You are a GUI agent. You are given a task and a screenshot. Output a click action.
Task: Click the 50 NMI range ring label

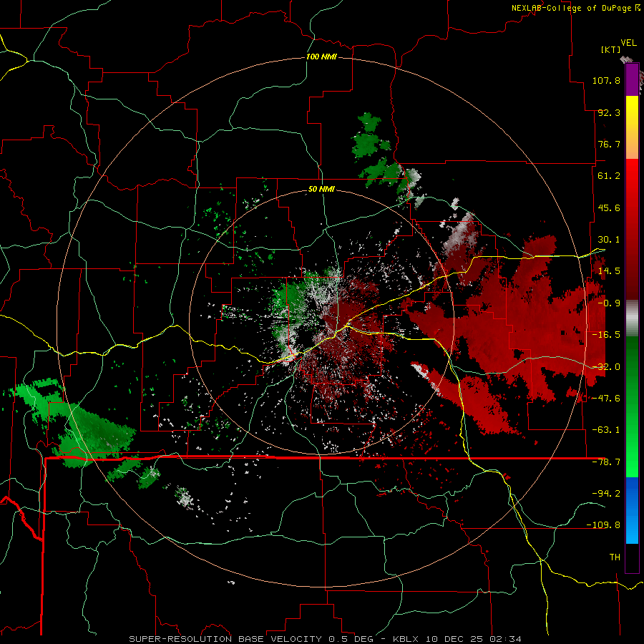[321, 189]
